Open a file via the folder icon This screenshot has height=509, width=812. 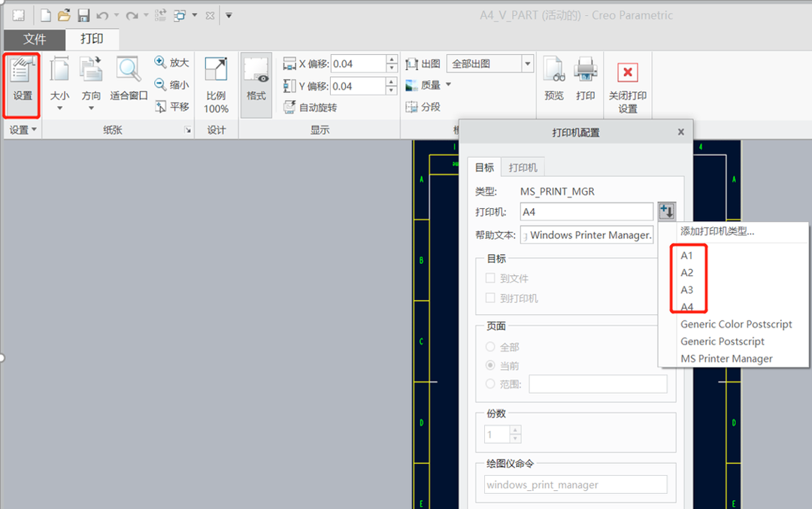64,16
